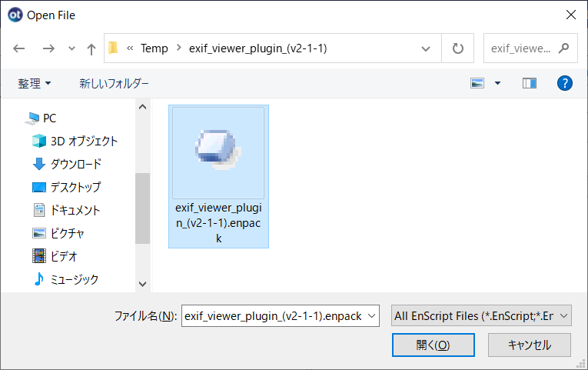Expand the All EnScript Files filter
This screenshot has height=370, width=588.
coord(481,315)
